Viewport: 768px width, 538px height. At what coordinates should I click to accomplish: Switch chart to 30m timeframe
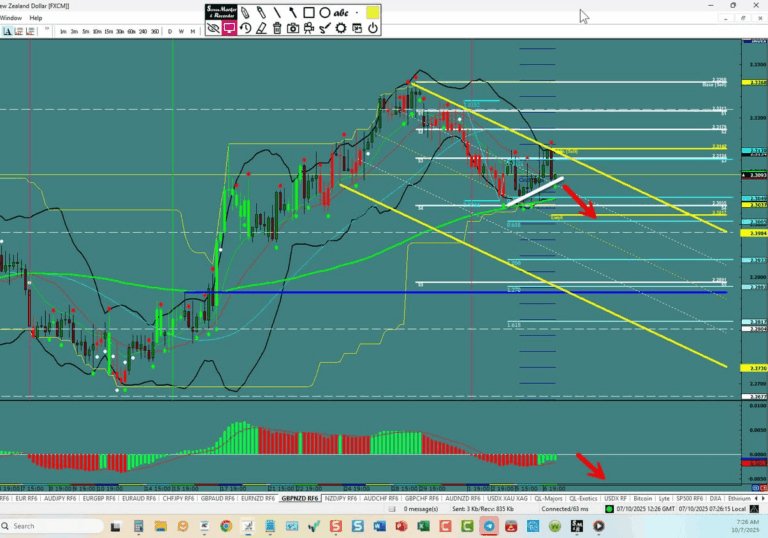click(x=120, y=31)
